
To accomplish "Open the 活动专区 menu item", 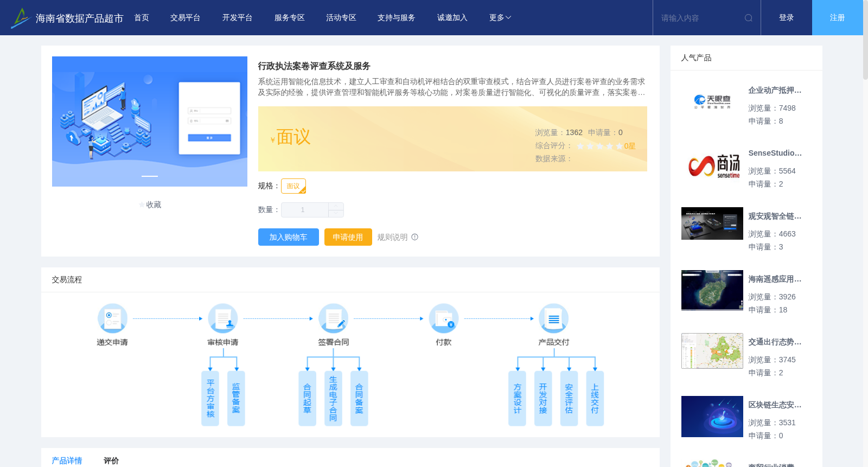I will 341,18.
